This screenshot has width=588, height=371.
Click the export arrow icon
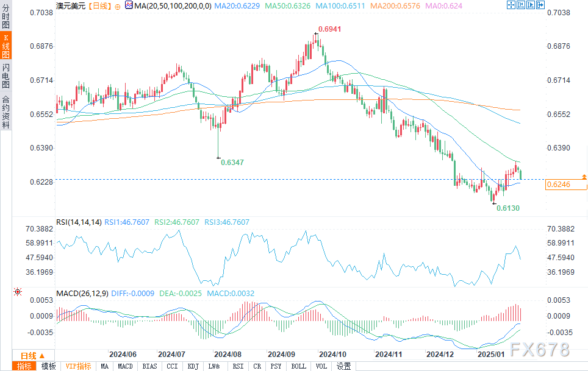(540, 5)
